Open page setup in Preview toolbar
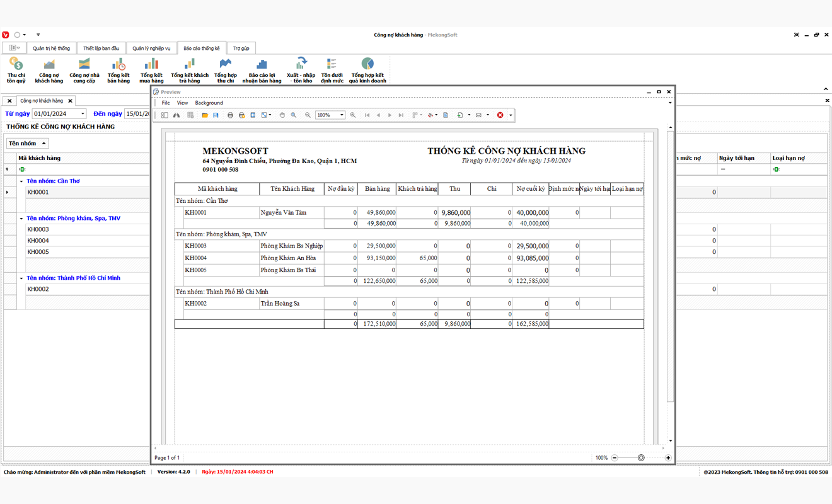 [253, 115]
